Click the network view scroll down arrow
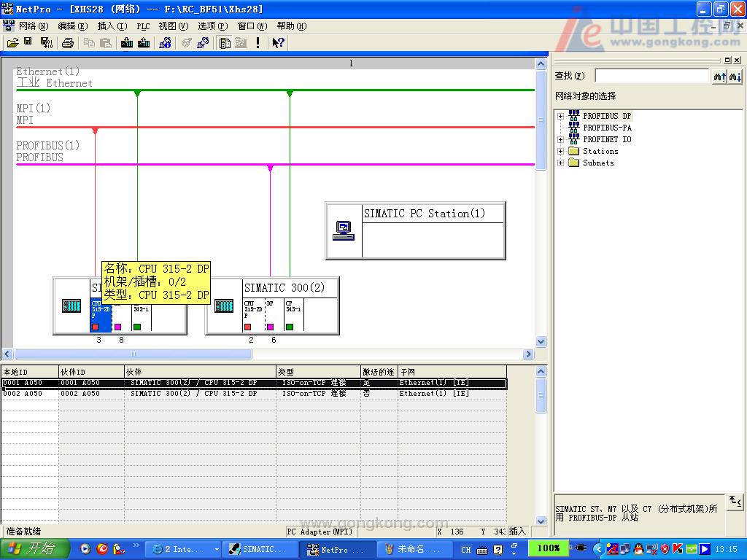 tap(541, 341)
